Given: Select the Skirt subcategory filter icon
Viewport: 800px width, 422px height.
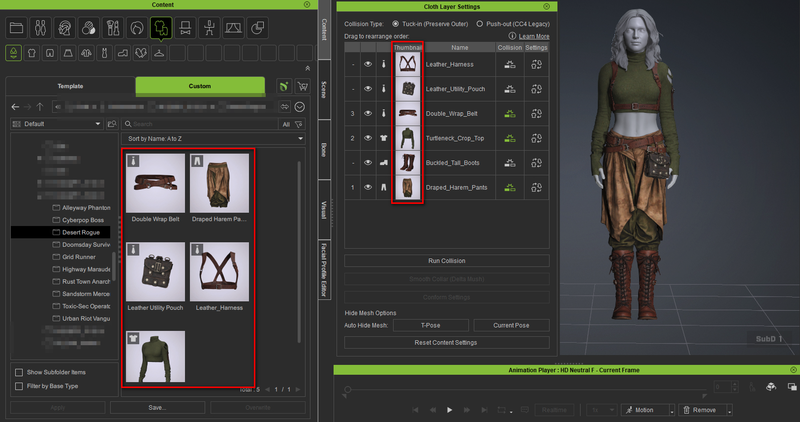Looking at the screenshot, I should 68,53.
